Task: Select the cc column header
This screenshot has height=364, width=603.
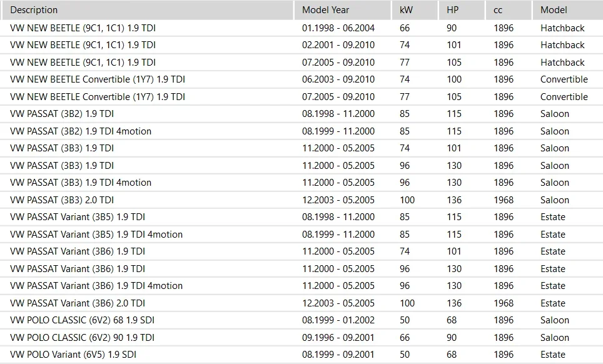Action: 509,10
